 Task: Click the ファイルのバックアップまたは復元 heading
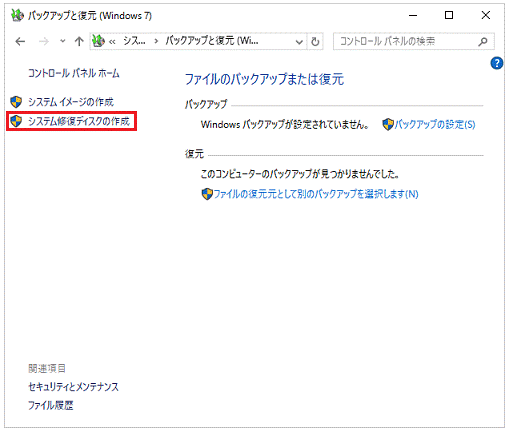click(x=264, y=79)
